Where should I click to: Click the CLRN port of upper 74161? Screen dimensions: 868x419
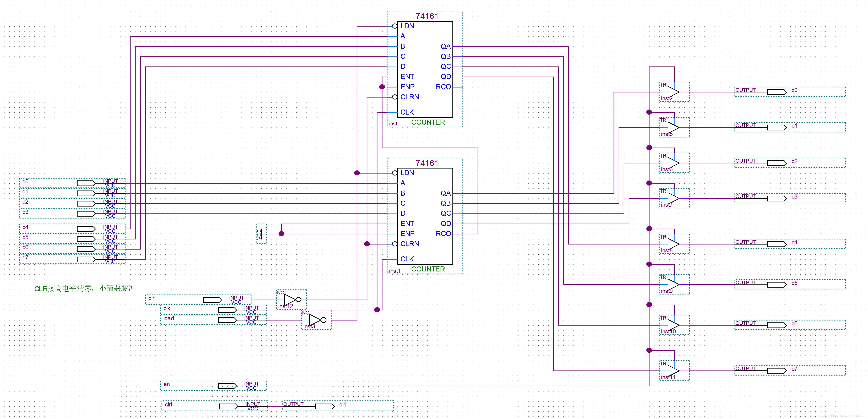pyautogui.click(x=410, y=97)
